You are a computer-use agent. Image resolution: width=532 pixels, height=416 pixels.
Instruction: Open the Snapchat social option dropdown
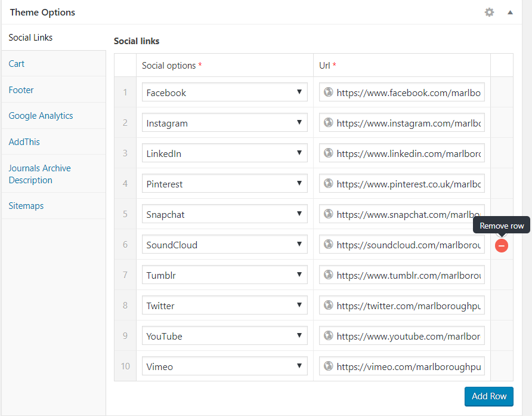click(x=225, y=214)
